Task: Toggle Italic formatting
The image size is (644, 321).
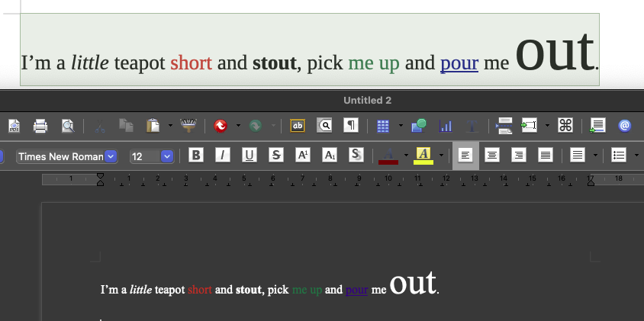Action: 222,156
